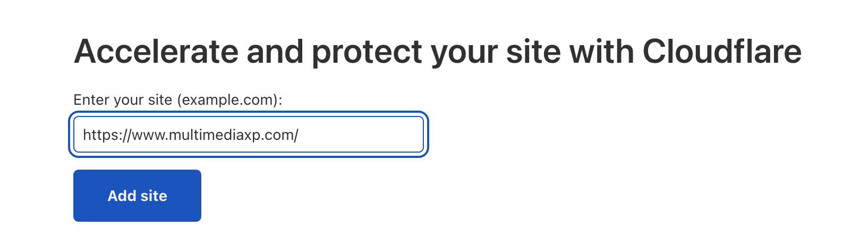The width and height of the screenshot is (868, 251).
Task: Select the 'www' portion of the URL
Action: click(x=148, y=135)
